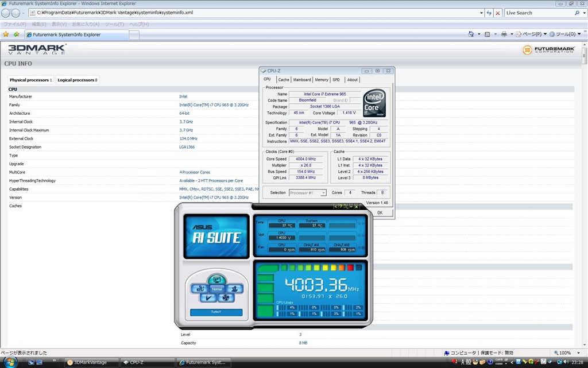Open the address bar history dropdown arrow
The height and width of the screenshot is (368, 588).
482,13
